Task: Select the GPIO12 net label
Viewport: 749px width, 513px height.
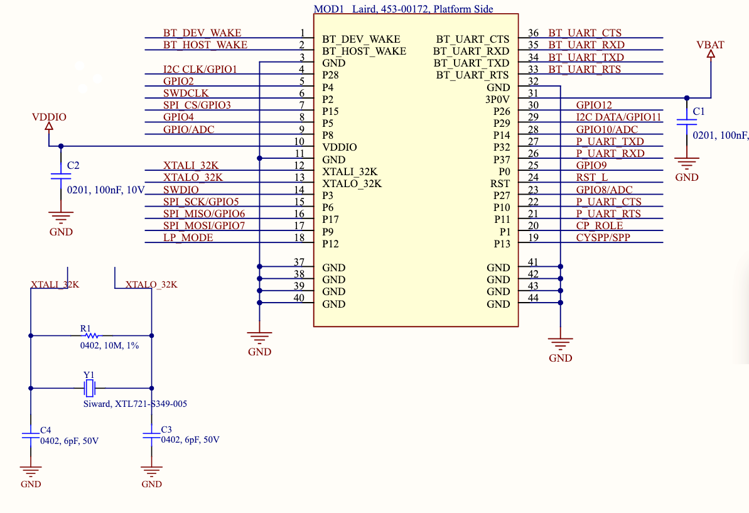Action: [594, 105]
